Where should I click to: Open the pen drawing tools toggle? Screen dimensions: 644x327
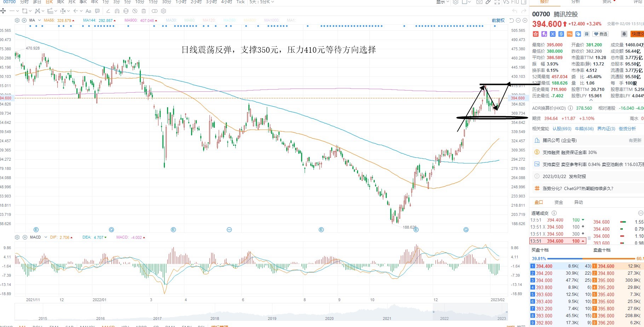[x=488, y=2]
